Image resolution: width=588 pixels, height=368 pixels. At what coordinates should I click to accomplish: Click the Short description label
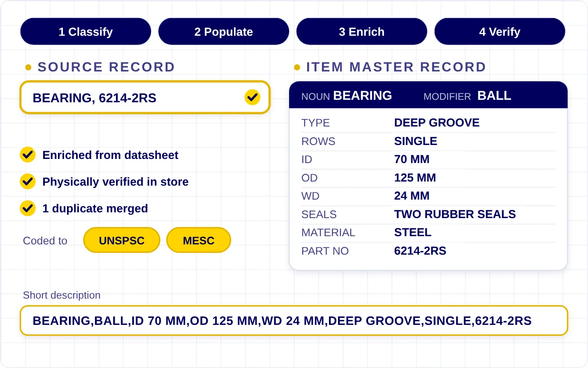tap(62, 295)
